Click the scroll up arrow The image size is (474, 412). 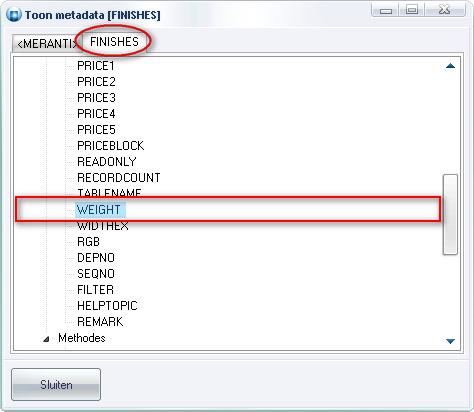point(450,66)
